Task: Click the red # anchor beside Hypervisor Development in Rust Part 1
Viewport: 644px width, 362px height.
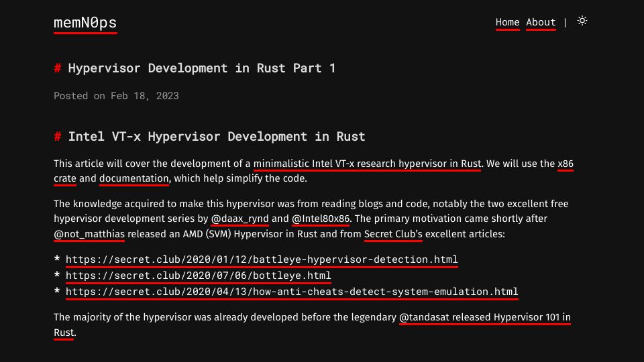Action: point(58,68)
